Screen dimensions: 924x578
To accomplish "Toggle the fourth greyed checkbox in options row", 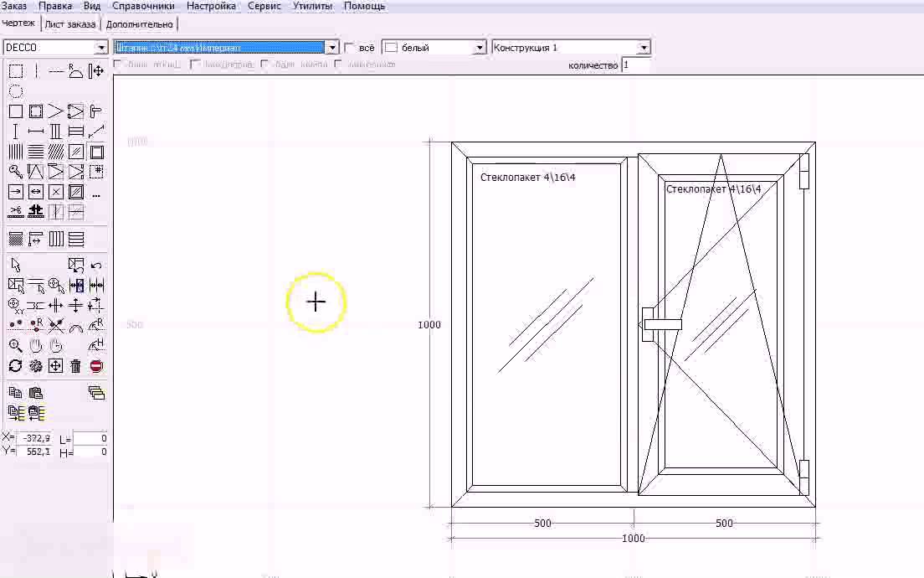I will [337, 63].
